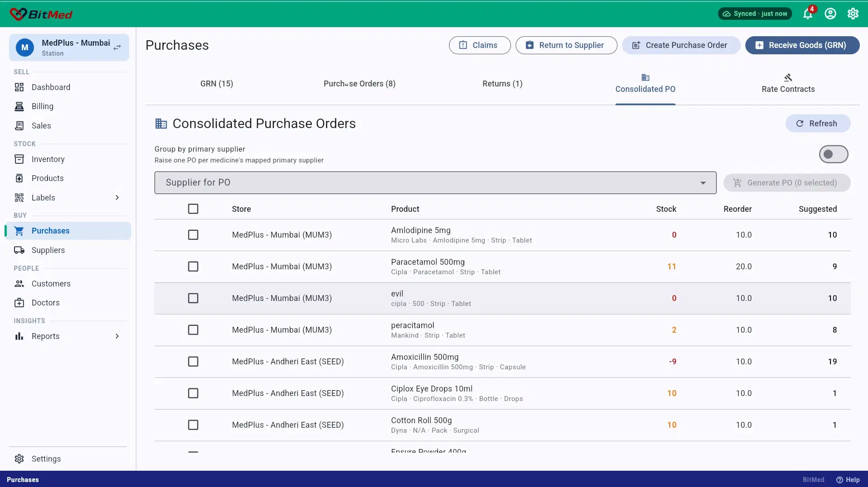
Task: Click Receive Goods (GRN) button
Action: (x=802, y=45)
